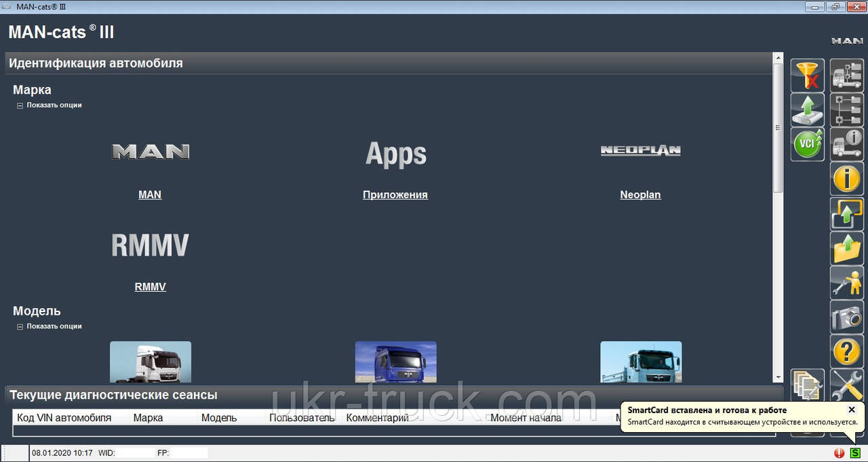Viewport: 868px width, 462px height.
Task: Click the camera screenshot icon
Action: coord(847,317)
